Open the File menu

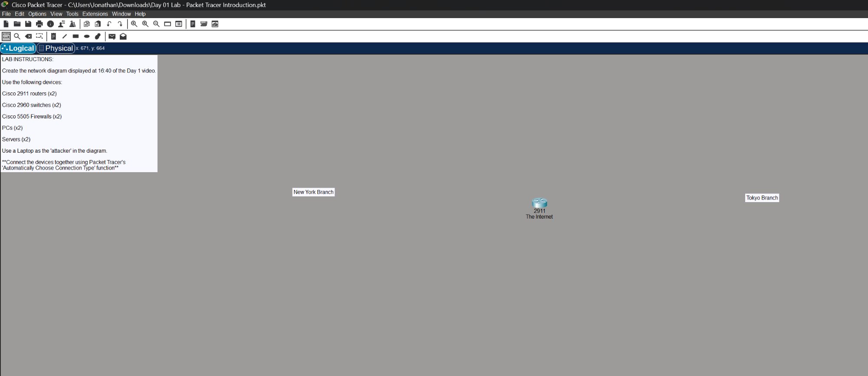[x=7, y=14]
